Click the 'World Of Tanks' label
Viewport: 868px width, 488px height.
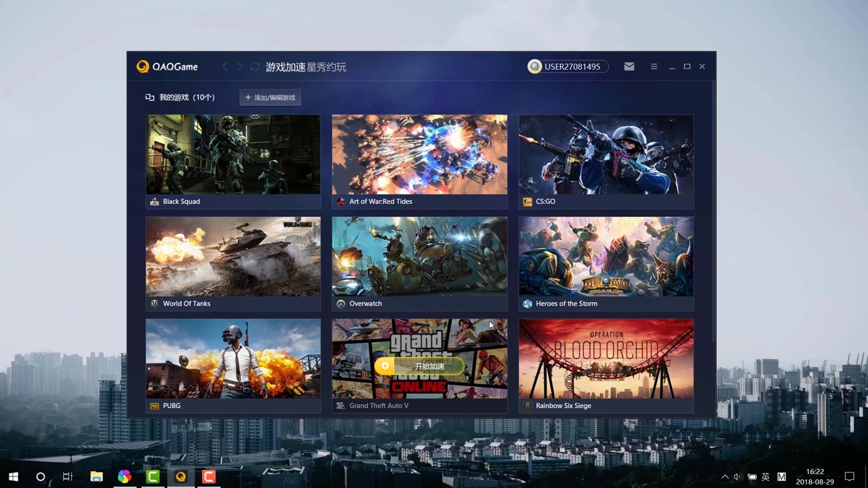186,304
